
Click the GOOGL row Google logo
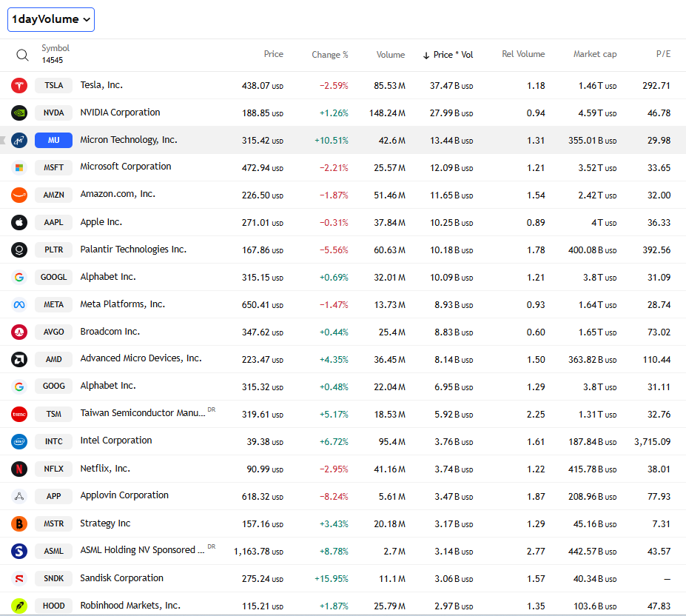(x=19, y=277)
